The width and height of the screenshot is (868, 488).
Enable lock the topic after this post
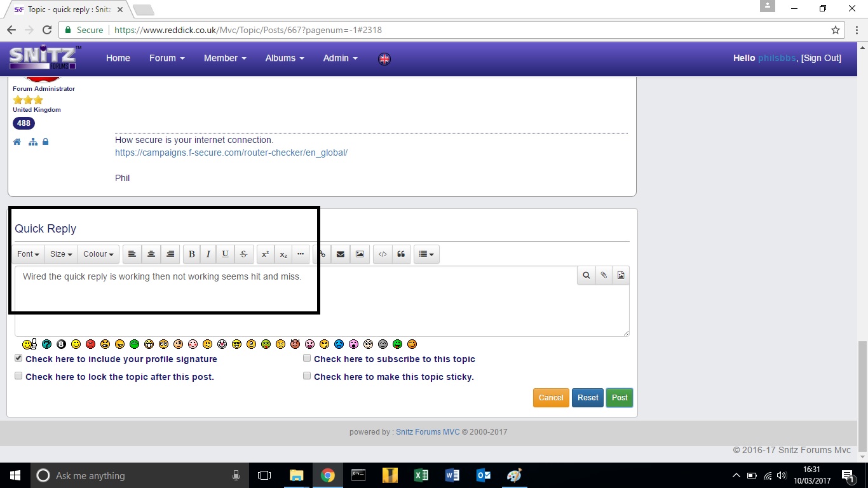coord(18,376)
